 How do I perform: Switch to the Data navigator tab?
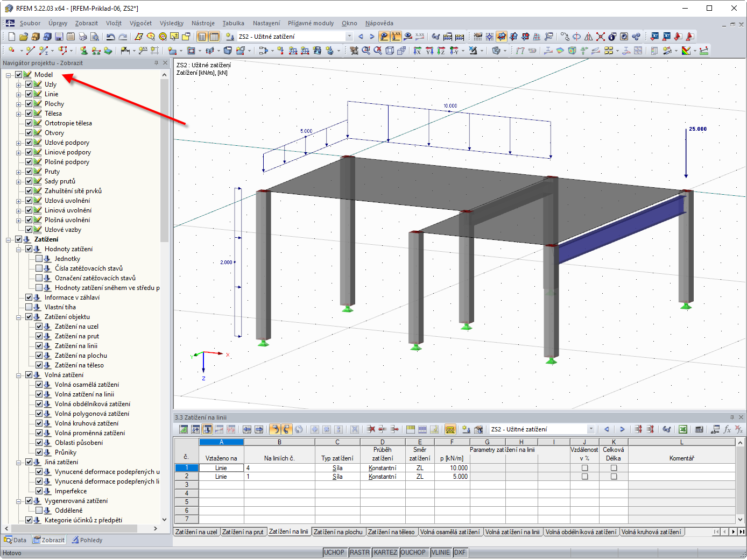(x=15, y=540)
